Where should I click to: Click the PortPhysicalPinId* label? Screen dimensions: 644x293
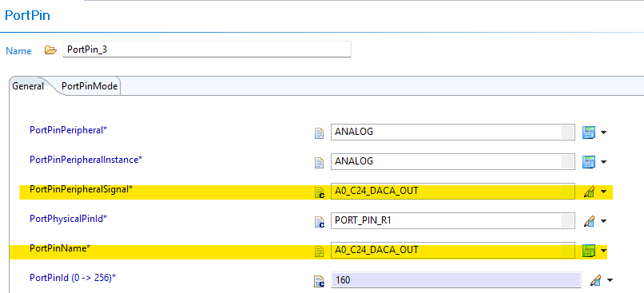(x=68, y=219)
